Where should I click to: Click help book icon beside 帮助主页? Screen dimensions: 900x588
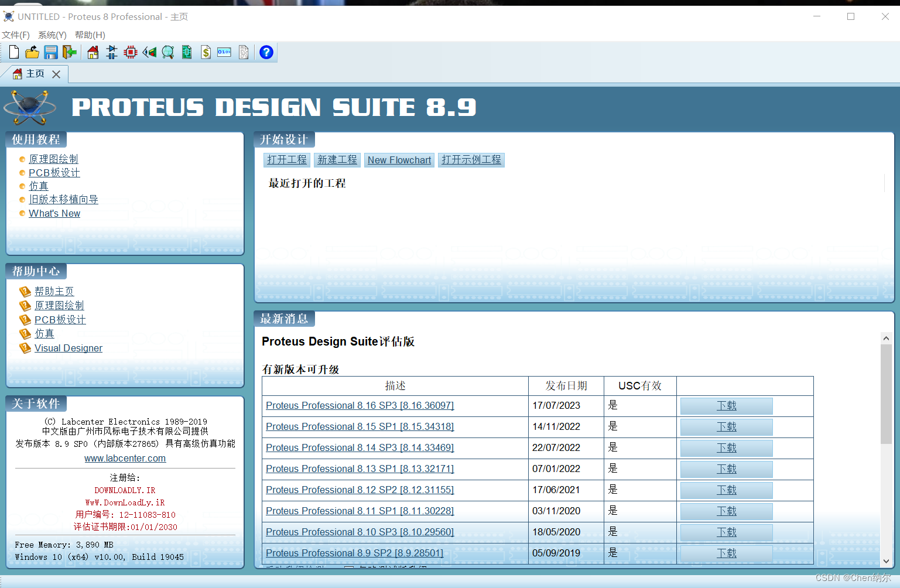click(25, 291)
